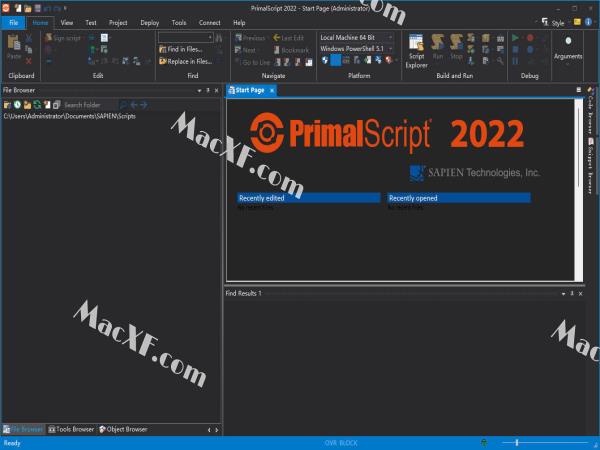This screenshot has width=600, height=450.
Task: Click the Bookmark button in Navigate
Action: (x=291, y=50)
